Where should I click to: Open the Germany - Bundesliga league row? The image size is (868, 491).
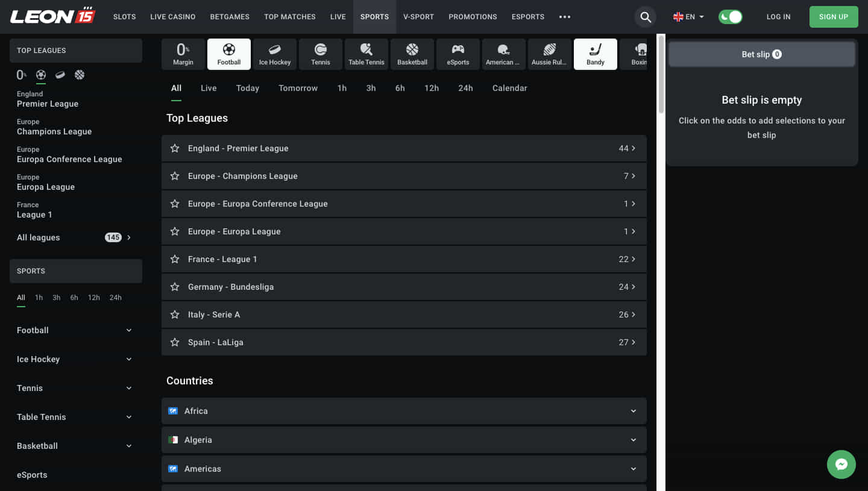tap(404, 287)
